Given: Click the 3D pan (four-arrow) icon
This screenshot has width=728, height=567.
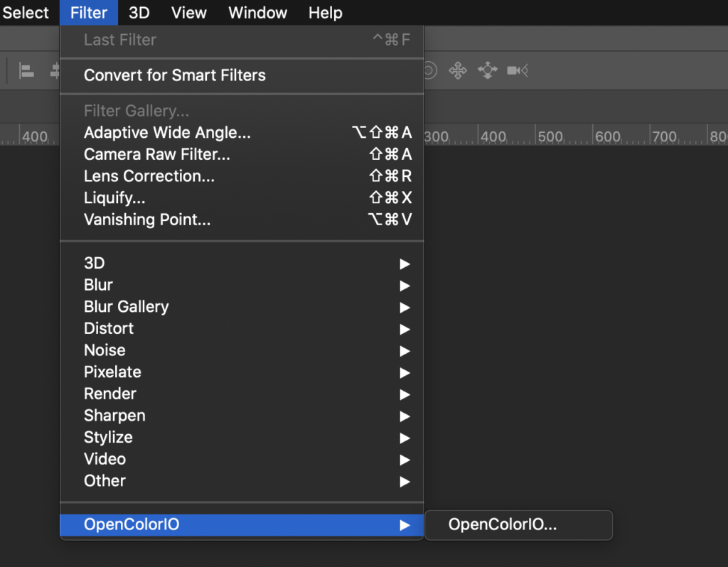Looking at the screenshot, I should [458, 70].
